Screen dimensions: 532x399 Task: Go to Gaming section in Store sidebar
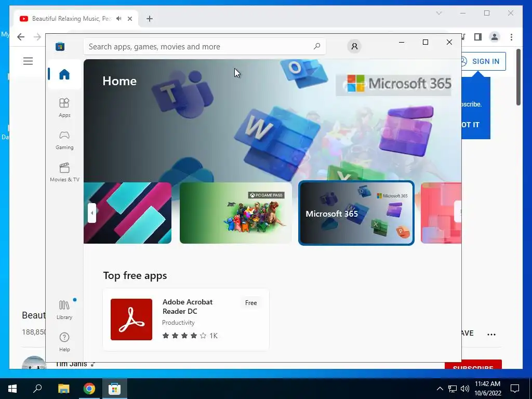(x=64, y=140)
